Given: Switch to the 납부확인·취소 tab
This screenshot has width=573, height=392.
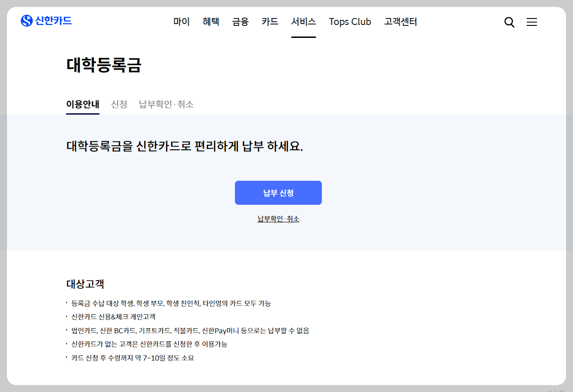Looking at the screenshot, I should pyautogui.click(x=166, y=104).
